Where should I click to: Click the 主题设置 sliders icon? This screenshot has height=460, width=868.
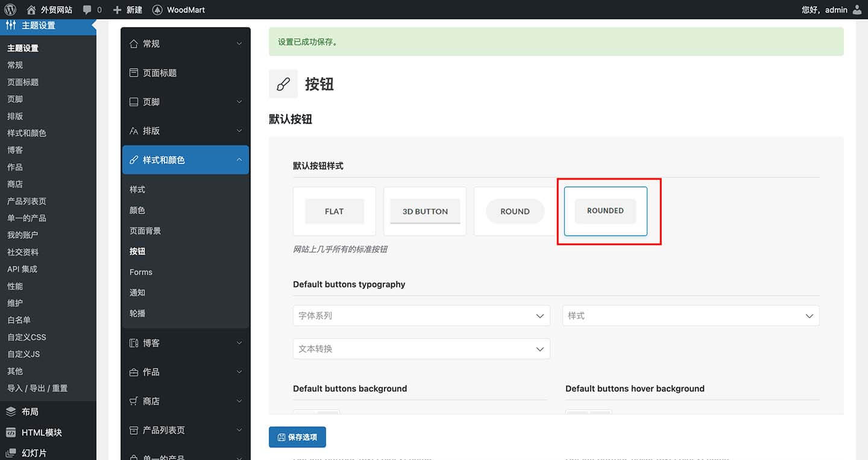pyautogui.click(x=11, y=25)
